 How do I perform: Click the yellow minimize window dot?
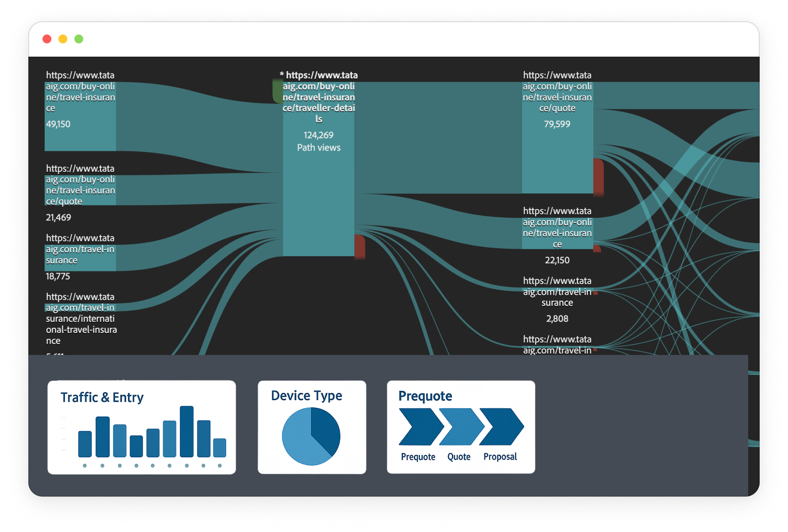(63, 39)
